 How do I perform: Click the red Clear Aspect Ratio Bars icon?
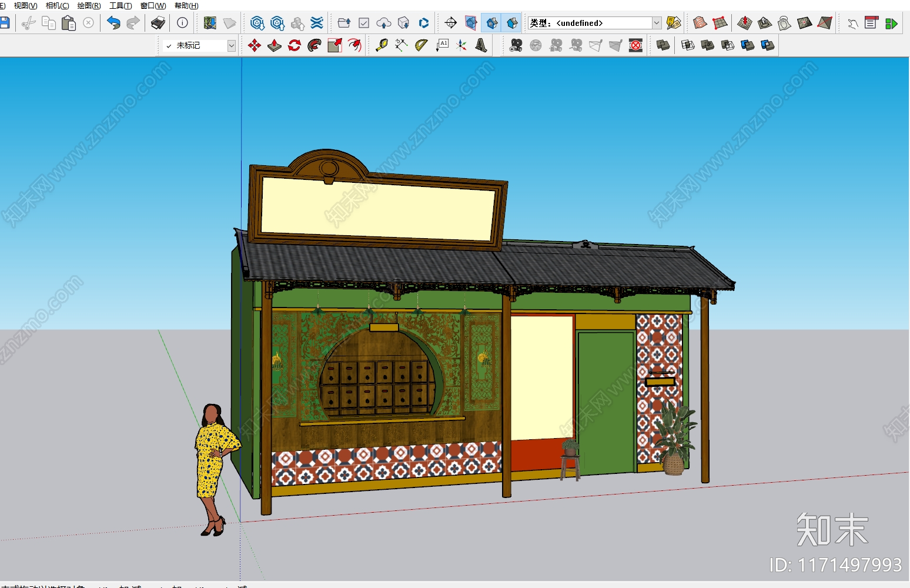(x=635, y=45)
